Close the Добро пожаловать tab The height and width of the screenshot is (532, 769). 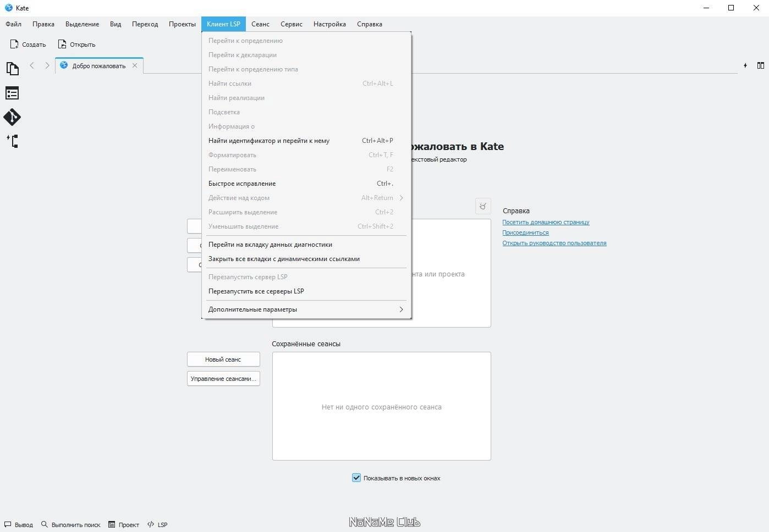coord(135,65)
